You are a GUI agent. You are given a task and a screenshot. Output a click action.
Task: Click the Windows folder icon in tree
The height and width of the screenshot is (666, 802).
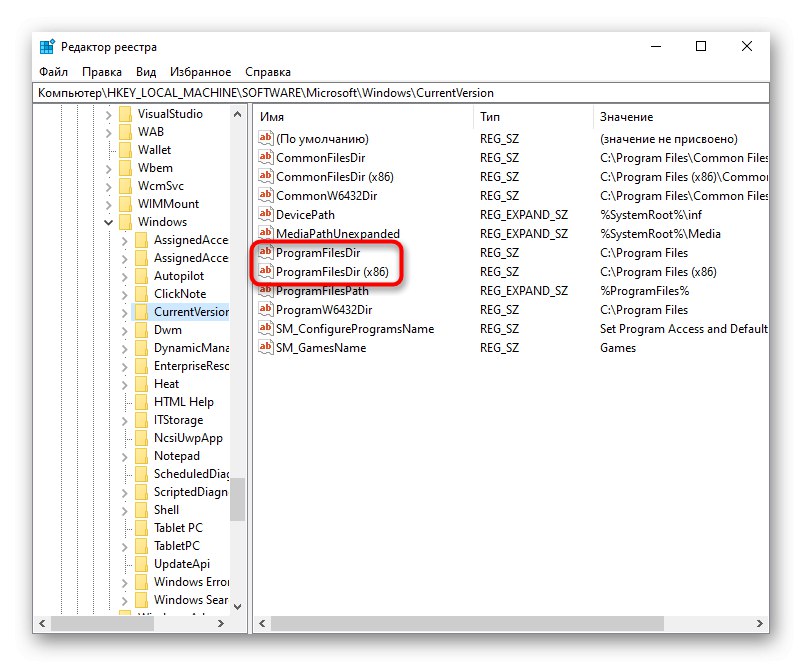(x=125, y=221)
